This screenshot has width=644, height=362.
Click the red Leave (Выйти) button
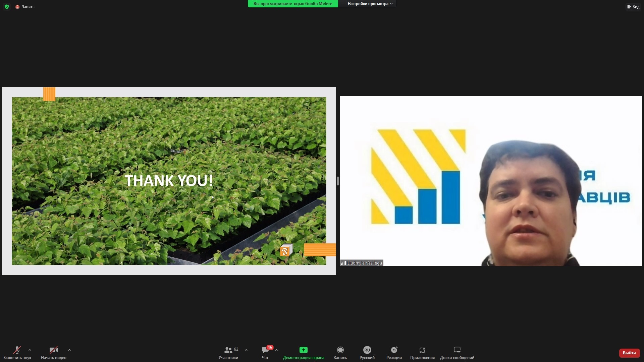point(629,353)
